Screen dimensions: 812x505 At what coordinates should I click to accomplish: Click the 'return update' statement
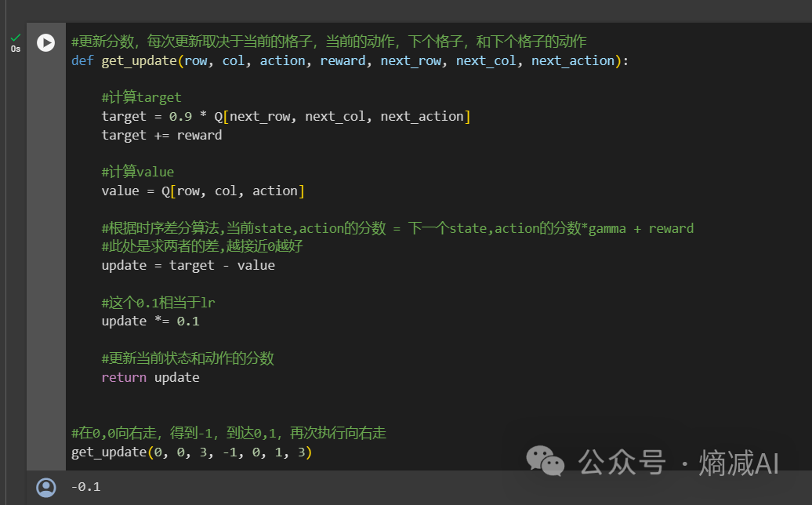(150, 377)
